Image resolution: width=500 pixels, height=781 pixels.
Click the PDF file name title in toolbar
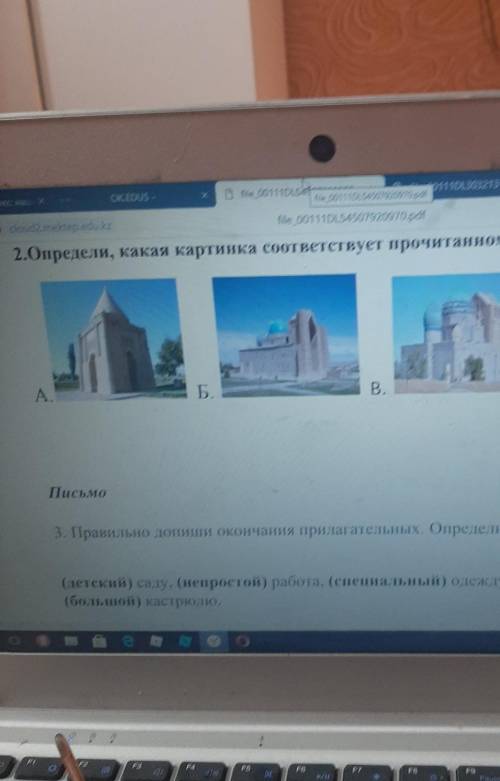point(351,217)
